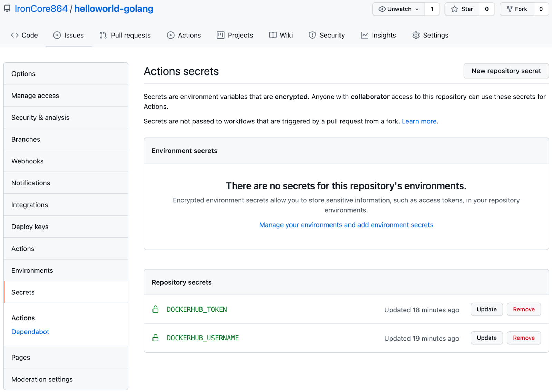552x392 pixels.
Task: Select Webhooks in the settings sidebar
Action: pos(27,161)
